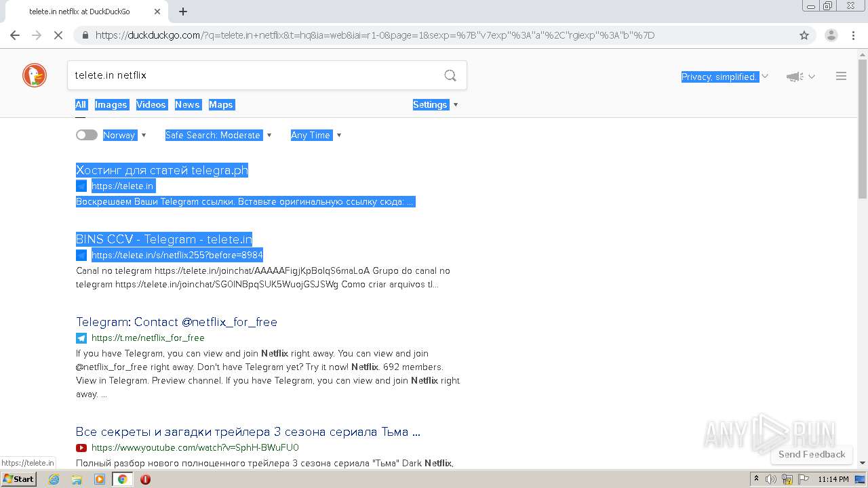This screenshot has height=488, width=868.
Task: Click the DuckDuckGo logo
Action: click(35, 75)
